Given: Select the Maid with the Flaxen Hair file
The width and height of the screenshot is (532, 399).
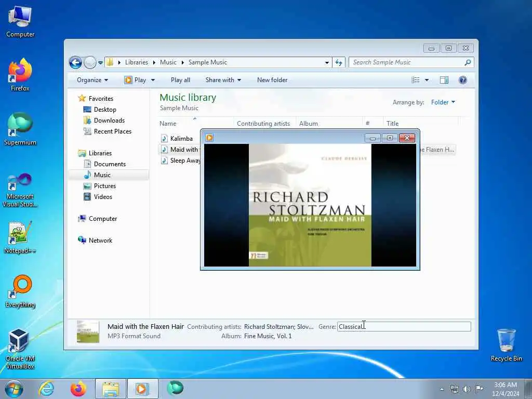Looking at the screenshot, I should click(x=180, y=149).
